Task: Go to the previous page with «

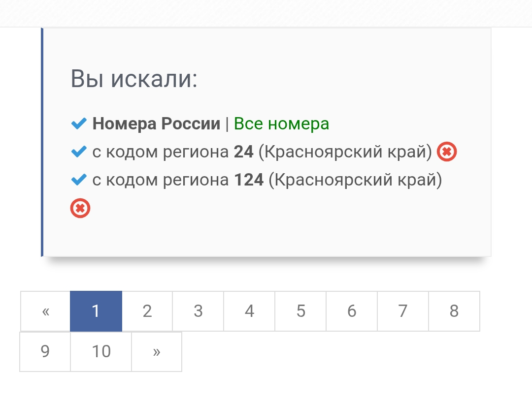Action: [46, 311]
